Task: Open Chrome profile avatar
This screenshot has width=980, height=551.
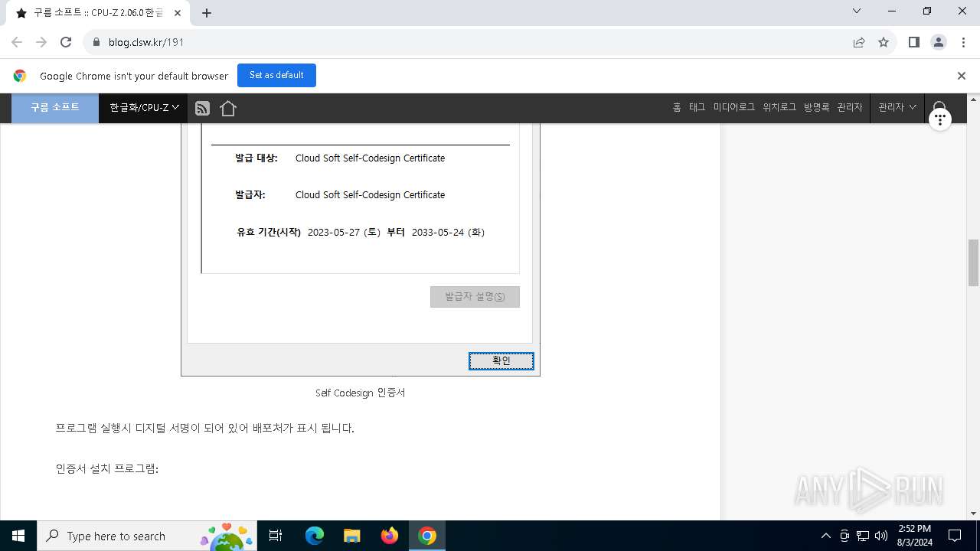Action: (939, 42)
